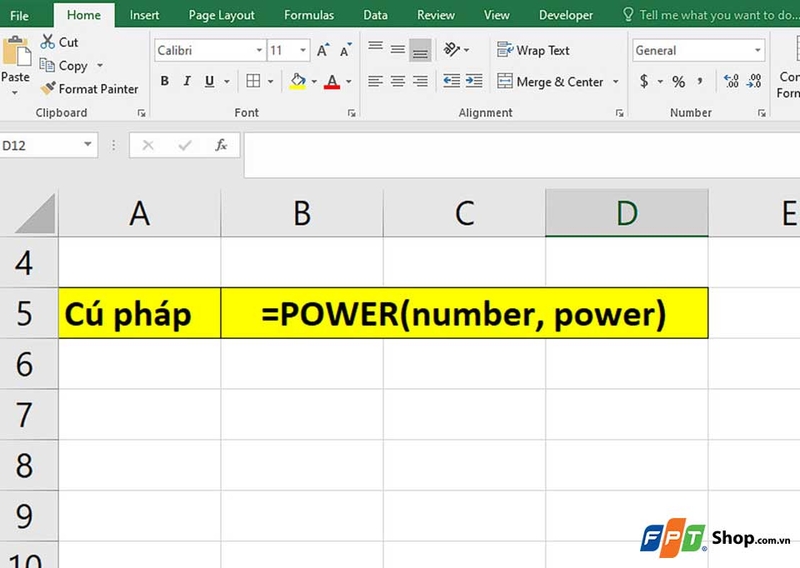
Task: Open Copy options dropdown arrow
Action: pyautogui.click(x=100, y=65)
